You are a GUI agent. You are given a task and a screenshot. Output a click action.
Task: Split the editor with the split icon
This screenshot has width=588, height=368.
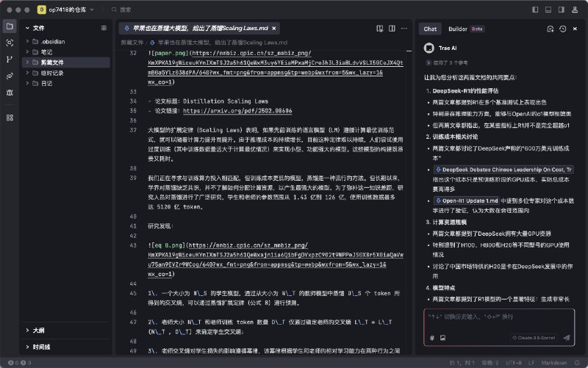[x=392, y=29]
